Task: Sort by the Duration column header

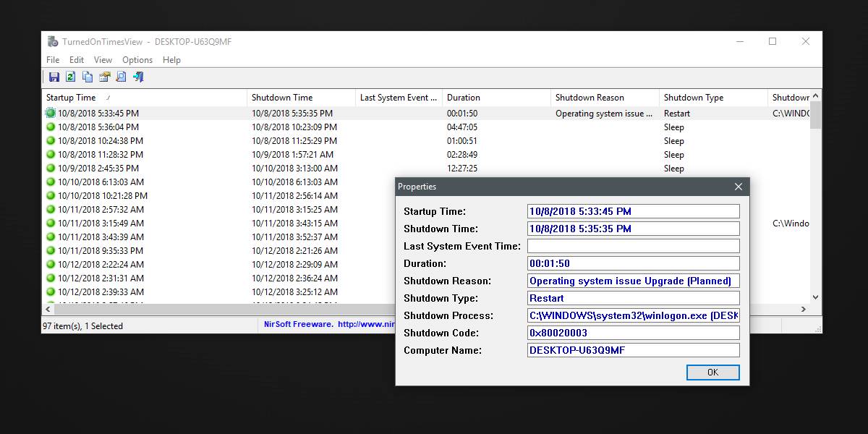Action: (496, 97)
